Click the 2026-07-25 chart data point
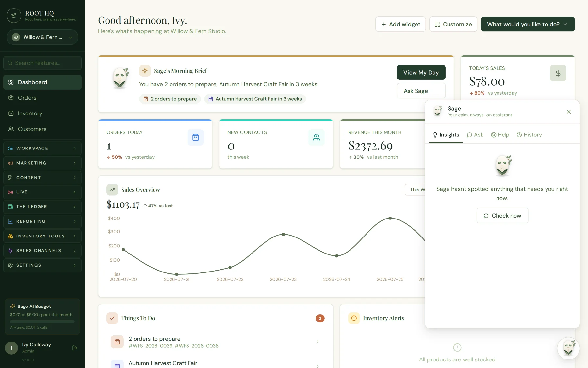 pos(390,218)
